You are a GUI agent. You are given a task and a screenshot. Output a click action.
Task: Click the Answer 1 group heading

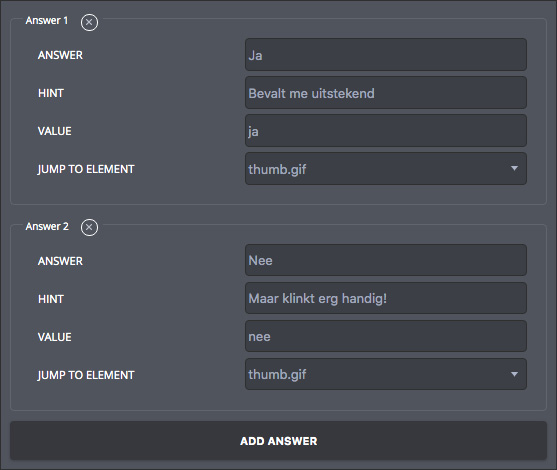(47, 21)
